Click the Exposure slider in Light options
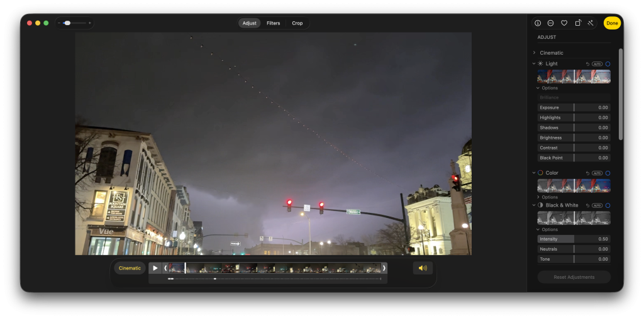Image resolution: width=644 pixels, height=319 pixels. coord(574,107)
